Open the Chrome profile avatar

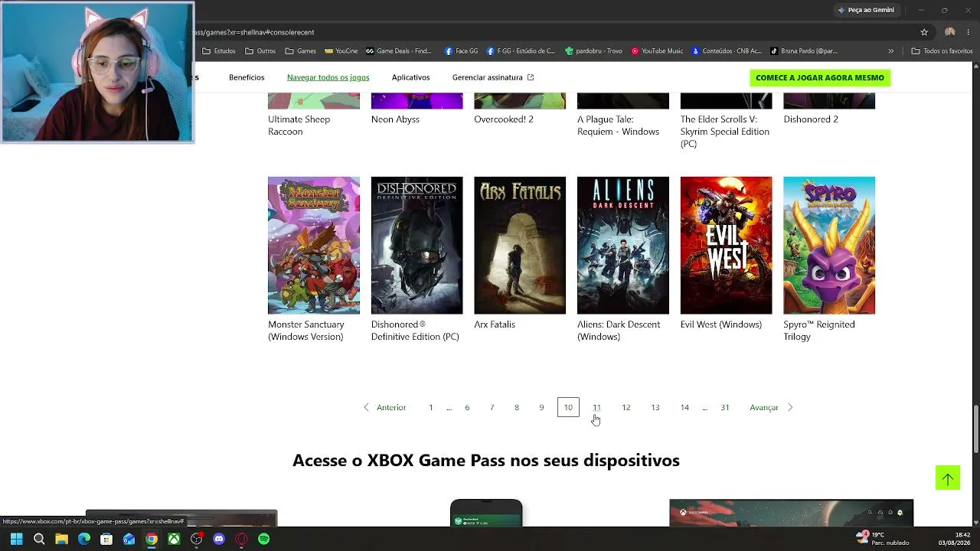(949, 32)
